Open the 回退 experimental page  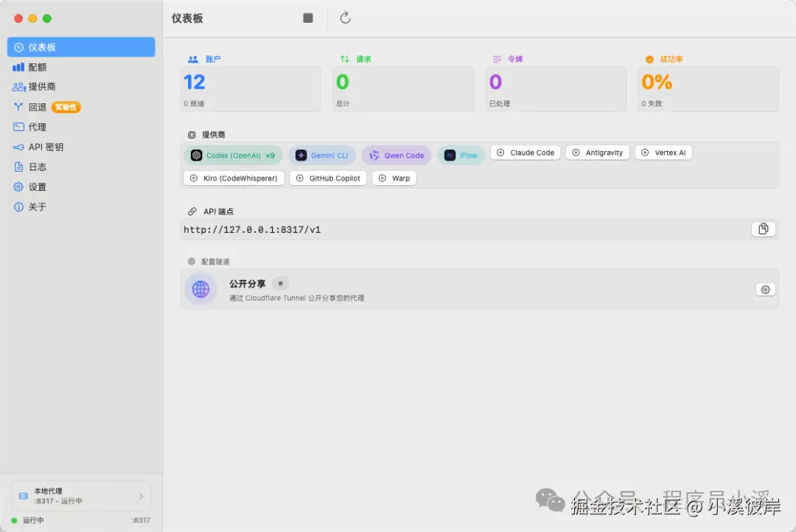(81, 107)
